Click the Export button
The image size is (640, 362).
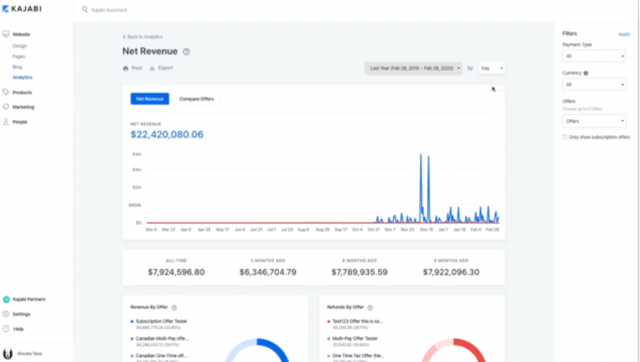tap(161, 68)
